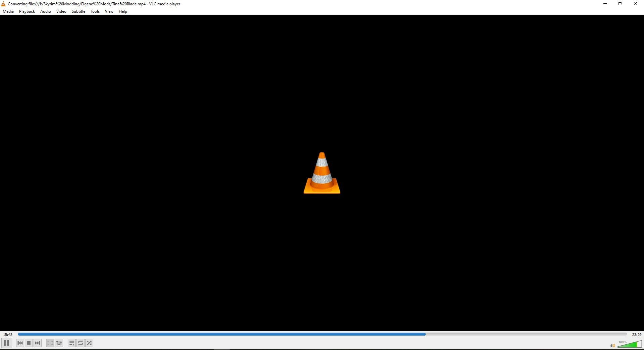
Task: Open the Subtitle menu
Action: coord(78,11)
